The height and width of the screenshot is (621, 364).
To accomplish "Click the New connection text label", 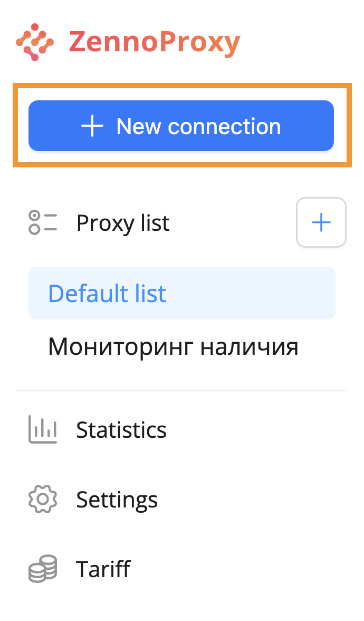I will 198,127.
